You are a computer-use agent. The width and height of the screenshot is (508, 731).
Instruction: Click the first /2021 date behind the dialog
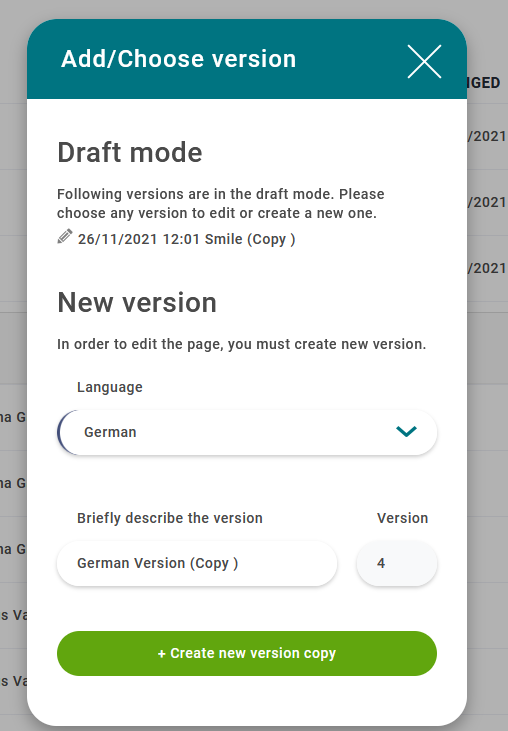(487, 136)
